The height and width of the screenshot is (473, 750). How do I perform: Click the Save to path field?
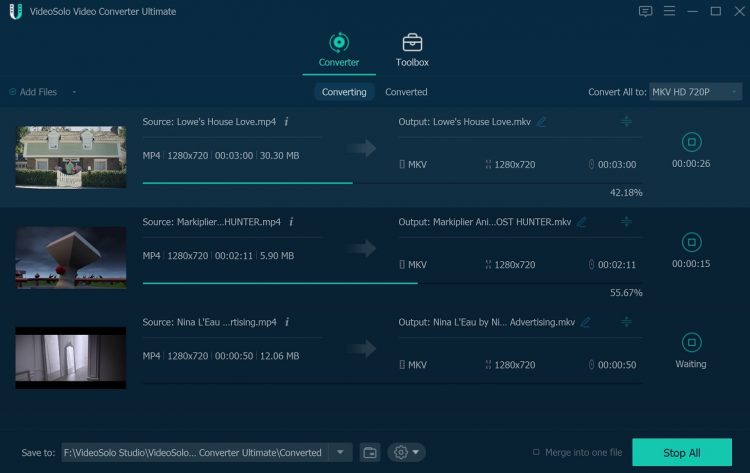coord(195,452)
